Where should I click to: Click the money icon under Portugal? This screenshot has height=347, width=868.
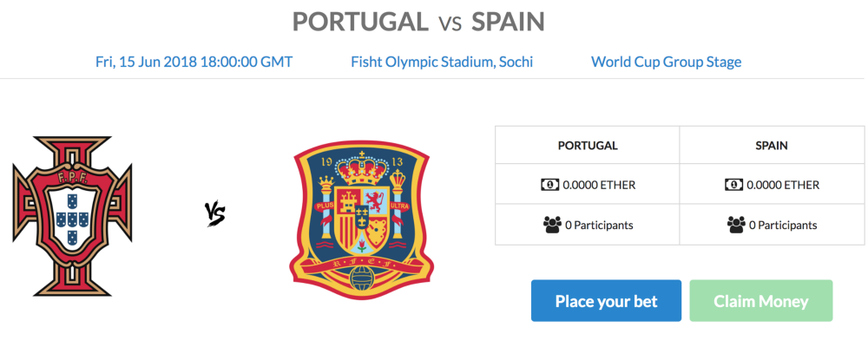point(549,185)
